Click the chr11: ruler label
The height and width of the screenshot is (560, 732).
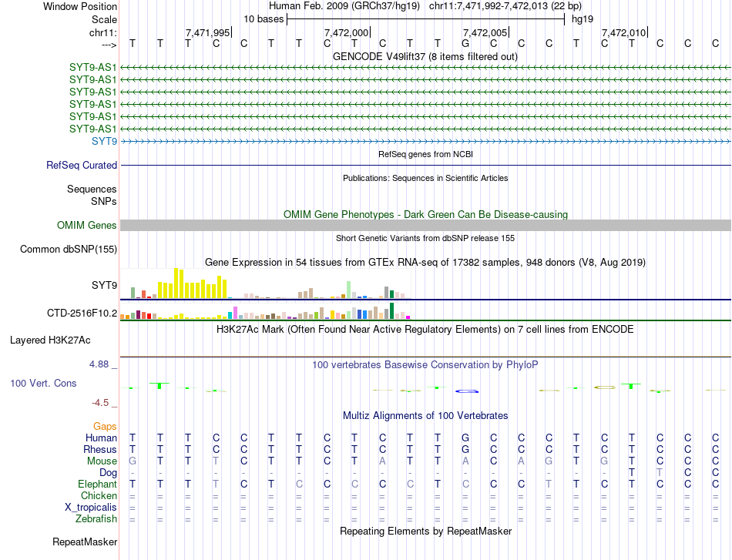coord(102,32)
